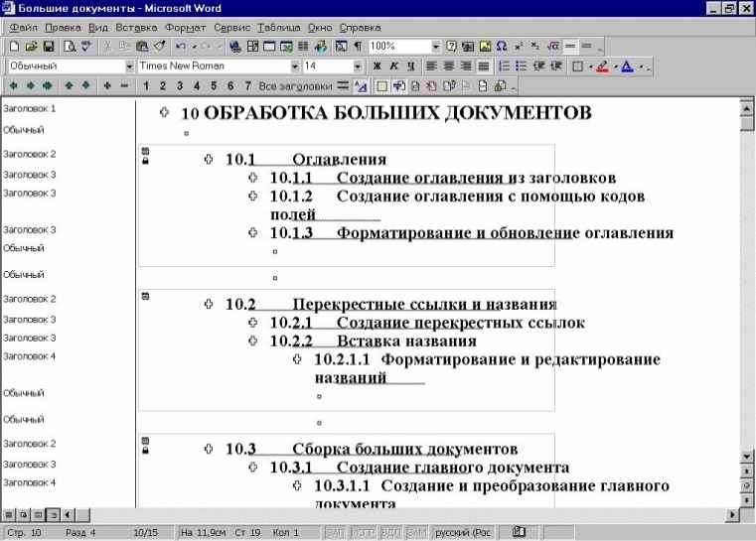
Task: Collapse the selected heading with the minus button
Action: point(124,85)
